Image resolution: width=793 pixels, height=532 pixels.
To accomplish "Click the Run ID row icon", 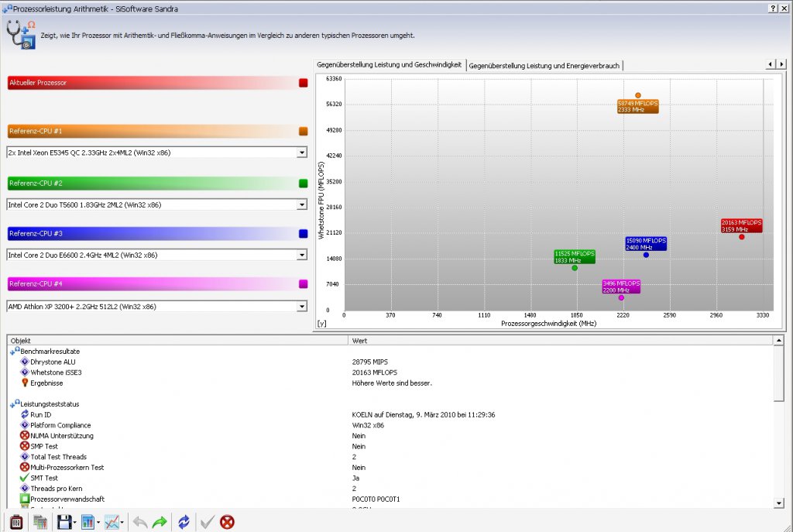I will click(24, 414).
